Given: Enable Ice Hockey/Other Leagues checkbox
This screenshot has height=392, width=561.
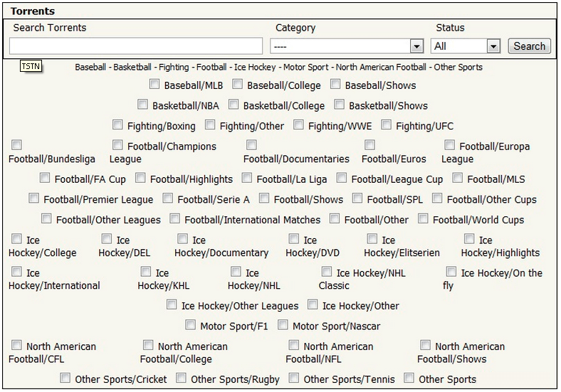Looking at the screenshot, I should click(172, 304).
